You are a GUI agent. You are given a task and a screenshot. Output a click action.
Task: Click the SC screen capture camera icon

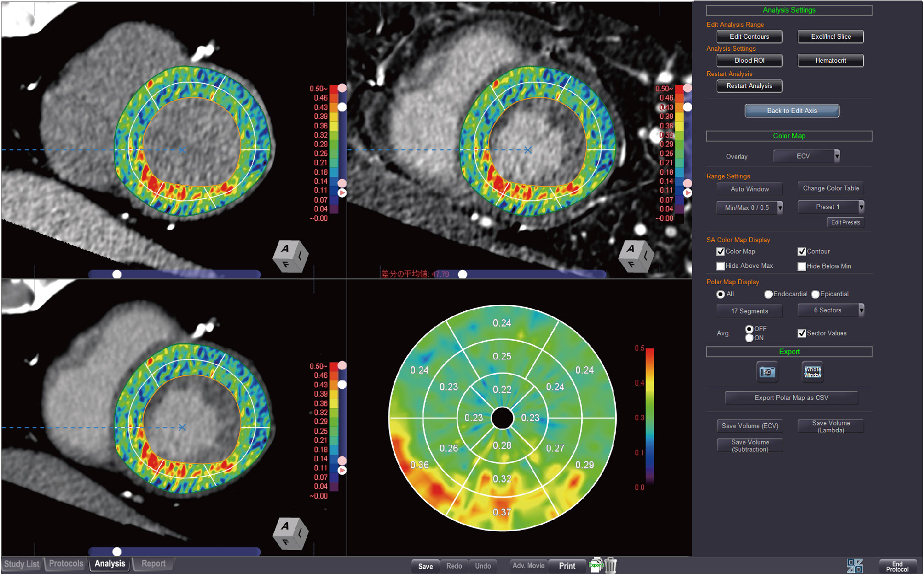767,372
